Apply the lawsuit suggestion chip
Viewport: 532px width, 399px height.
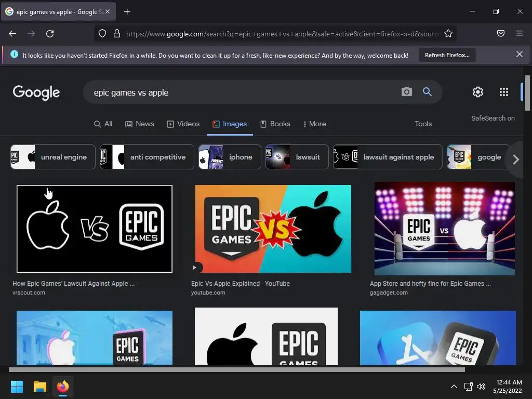point(297,157)
